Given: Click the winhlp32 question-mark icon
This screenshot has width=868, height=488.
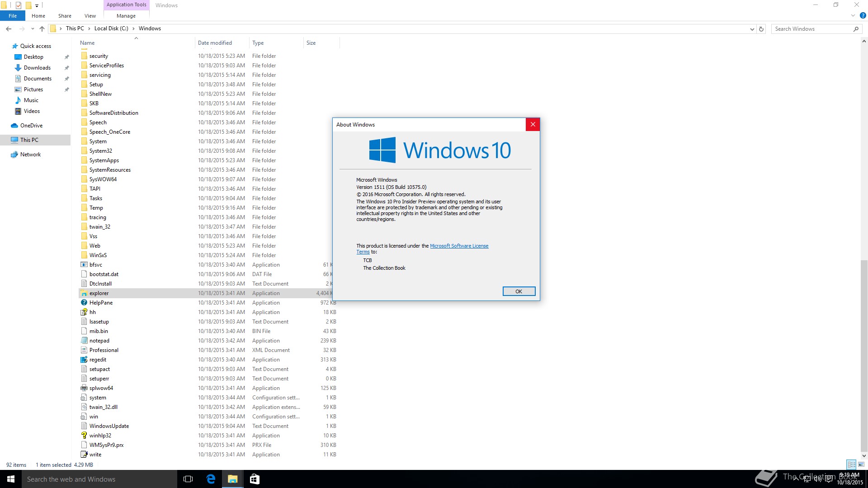Looking at the screenshot, I should click(84, 436).
